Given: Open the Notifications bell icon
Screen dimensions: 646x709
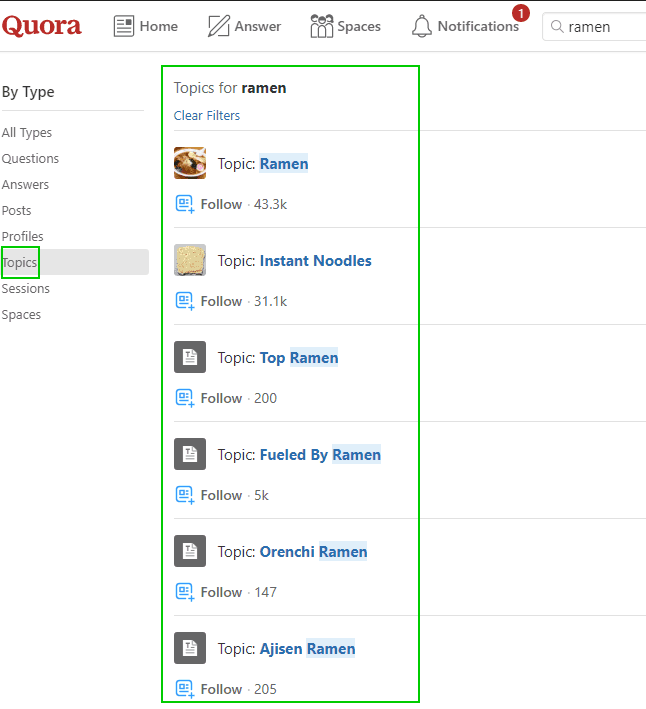Looking at the screenshot, I should click(422, 26).
